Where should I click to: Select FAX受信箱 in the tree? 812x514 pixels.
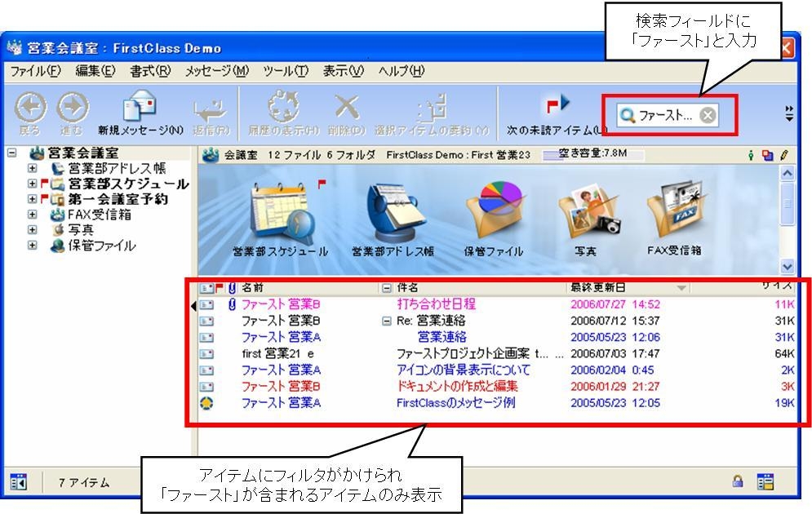click(x=100, y=215)
